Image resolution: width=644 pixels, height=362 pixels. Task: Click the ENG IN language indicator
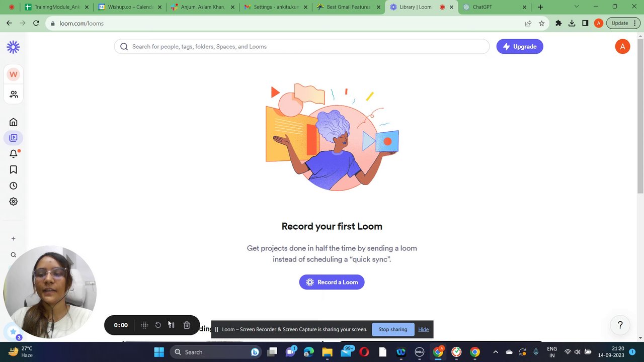coord(552,352)
